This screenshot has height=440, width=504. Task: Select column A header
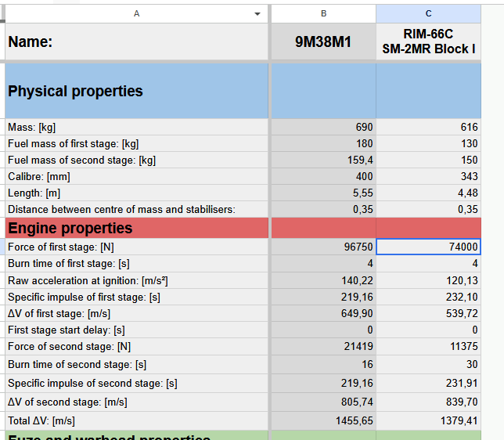137,13
